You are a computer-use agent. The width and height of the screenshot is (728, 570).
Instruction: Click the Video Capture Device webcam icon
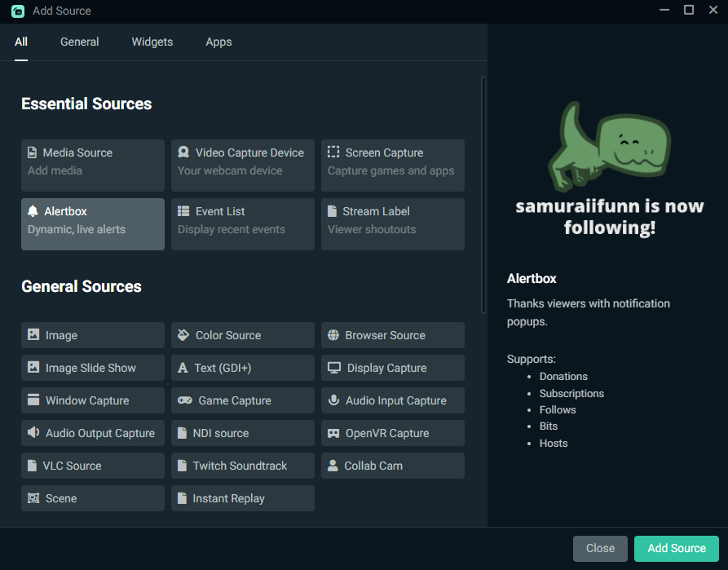tap(183, 152)
